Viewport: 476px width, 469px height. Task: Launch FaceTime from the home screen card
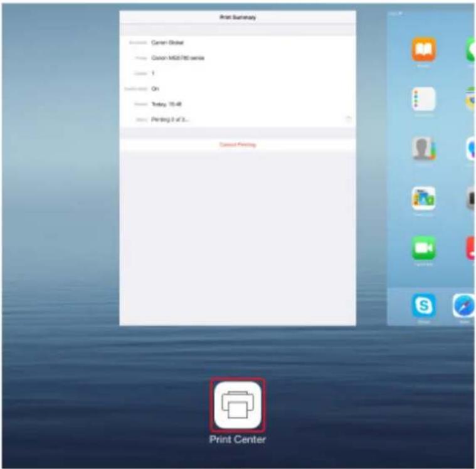pyautogui.click(x=424, y=248)
